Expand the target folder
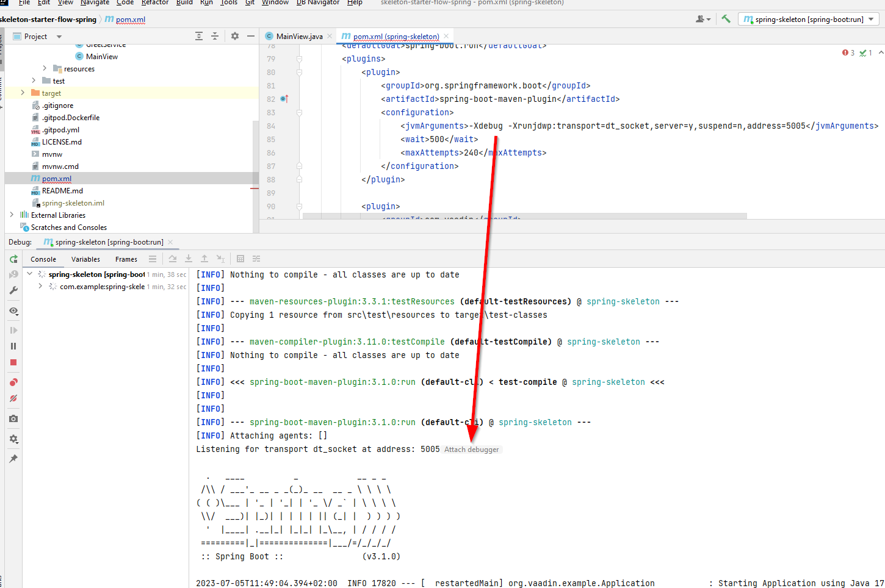The image size is (885, 588). [23, 93]
